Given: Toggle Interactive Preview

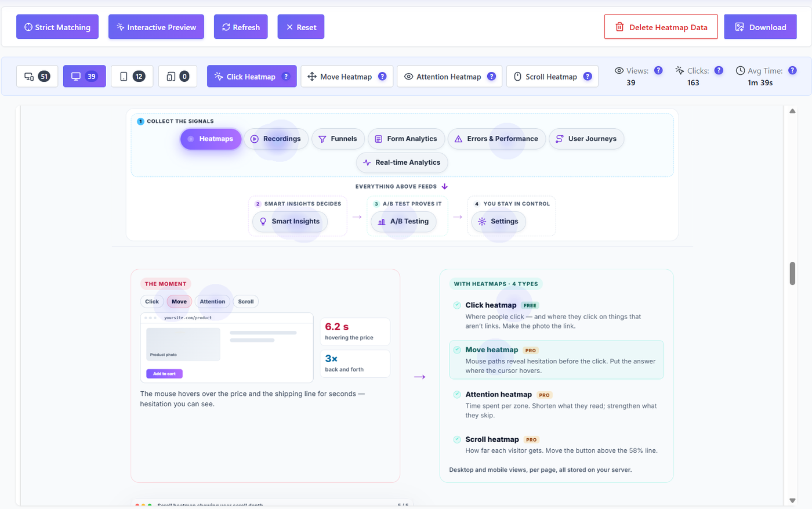Looking at the screenshot, I should coord(156,27).
